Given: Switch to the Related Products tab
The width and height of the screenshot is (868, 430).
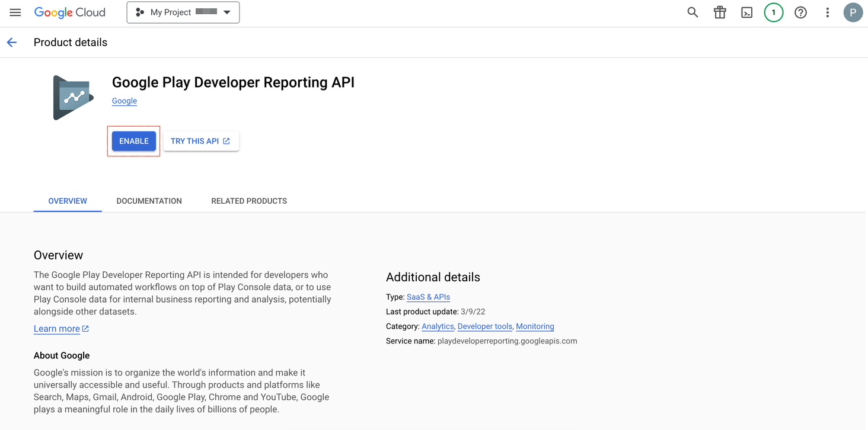Looking at the screenshot, I should tap(249, 201).
